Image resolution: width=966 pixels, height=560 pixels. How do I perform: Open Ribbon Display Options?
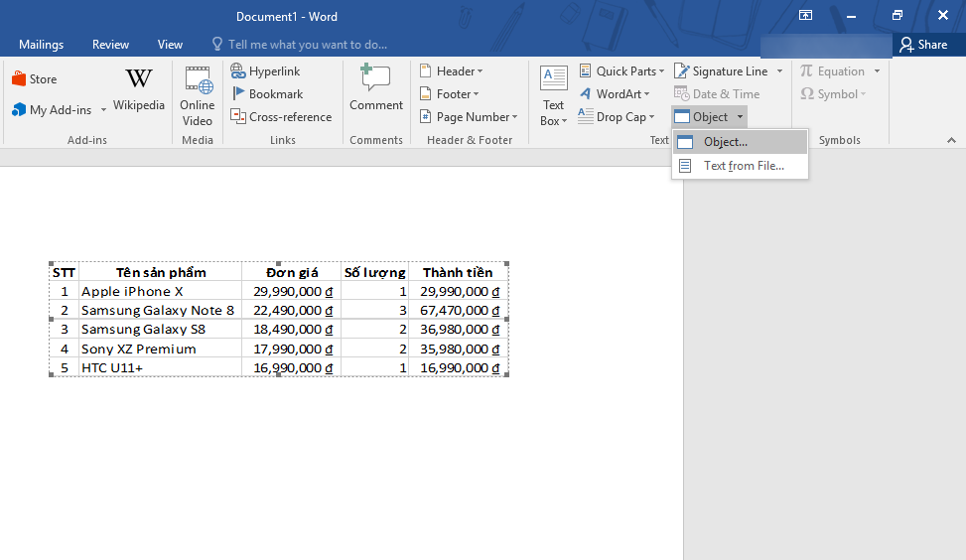[x=805, y=16]
